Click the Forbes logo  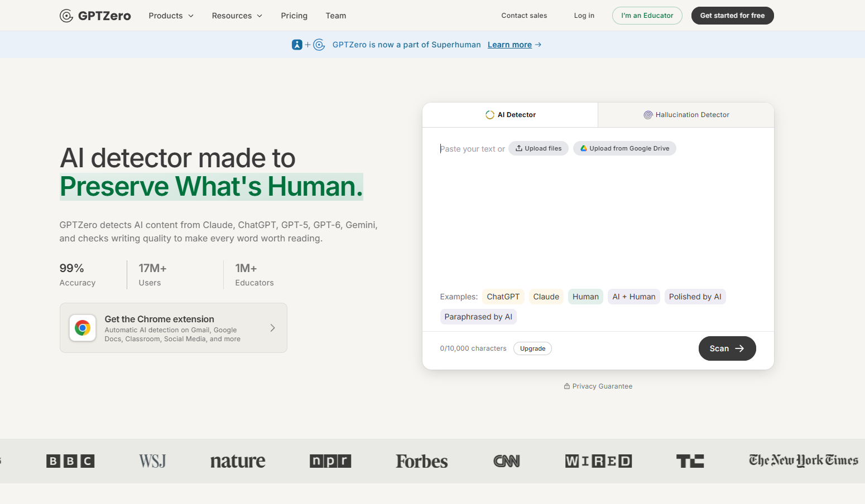(x=422, y=461)
